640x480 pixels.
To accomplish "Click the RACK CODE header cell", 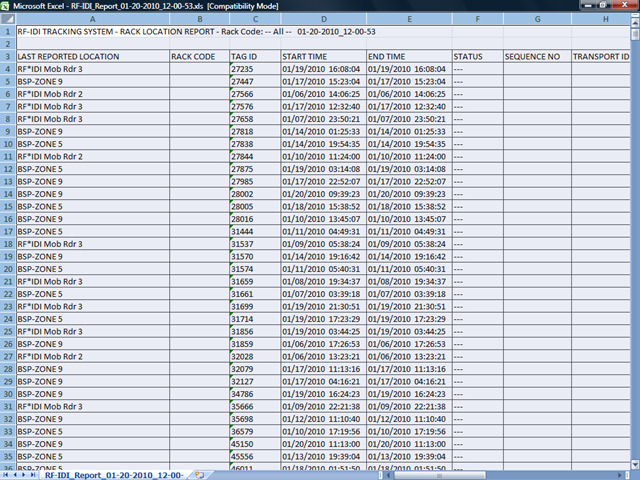I will point(200,56).
